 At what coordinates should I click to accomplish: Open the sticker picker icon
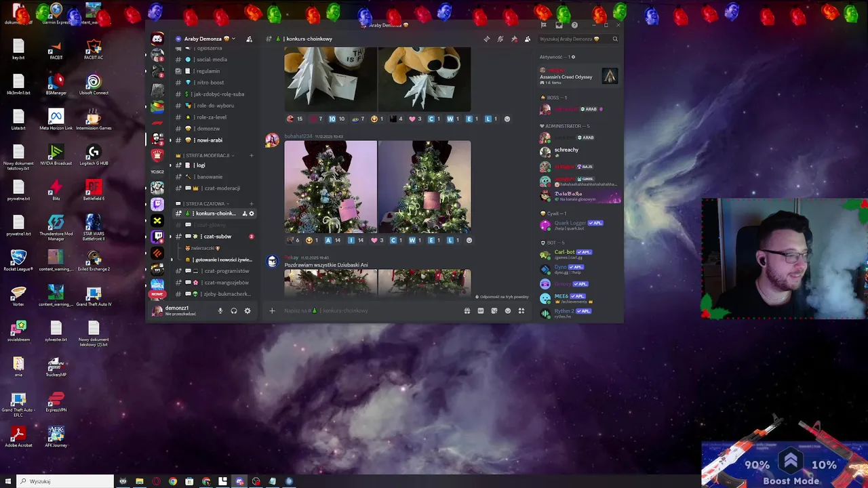[494, 310]
